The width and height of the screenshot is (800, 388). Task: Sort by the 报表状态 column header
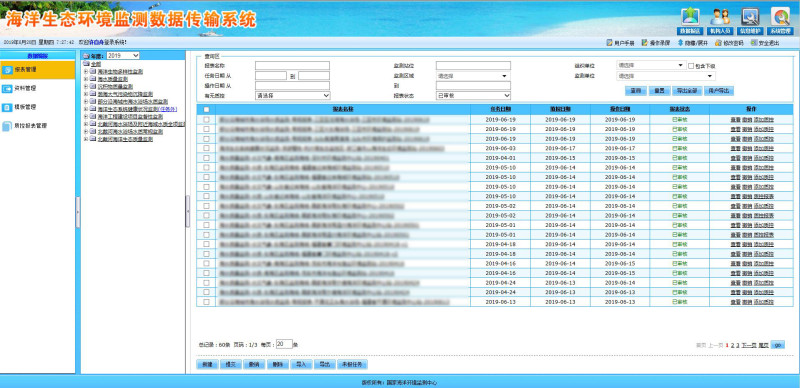pyautogui.click(x=680, y=109)
